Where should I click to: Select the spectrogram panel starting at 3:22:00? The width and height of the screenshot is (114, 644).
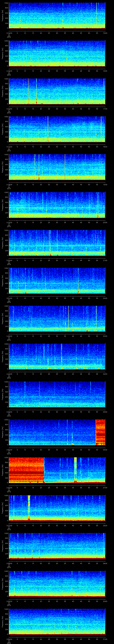click(57, 318)
